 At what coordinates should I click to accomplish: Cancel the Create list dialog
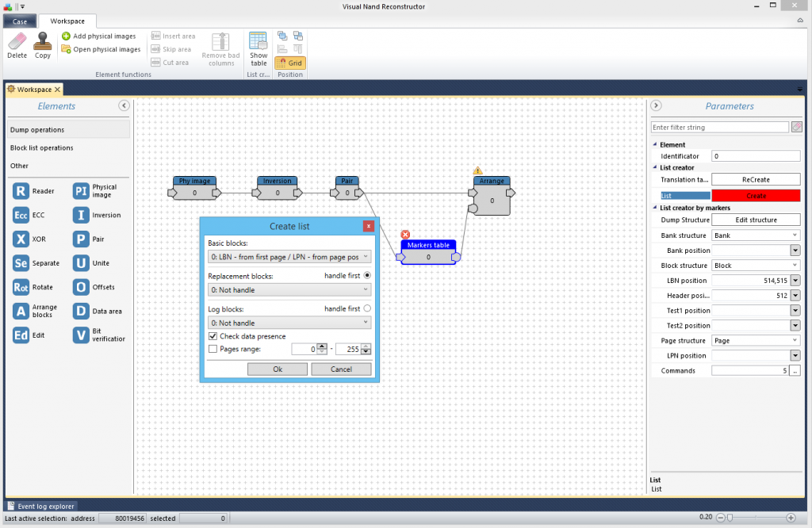coord(341,369)
